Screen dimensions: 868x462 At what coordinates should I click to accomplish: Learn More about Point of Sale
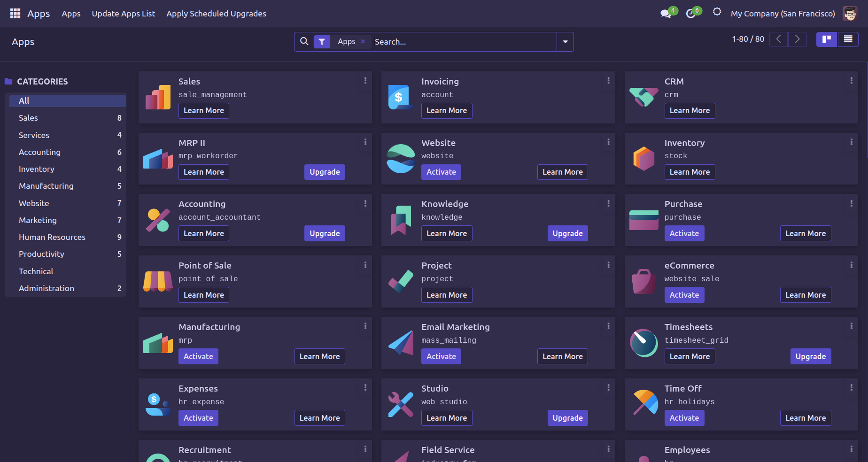[x=204, y=295]
